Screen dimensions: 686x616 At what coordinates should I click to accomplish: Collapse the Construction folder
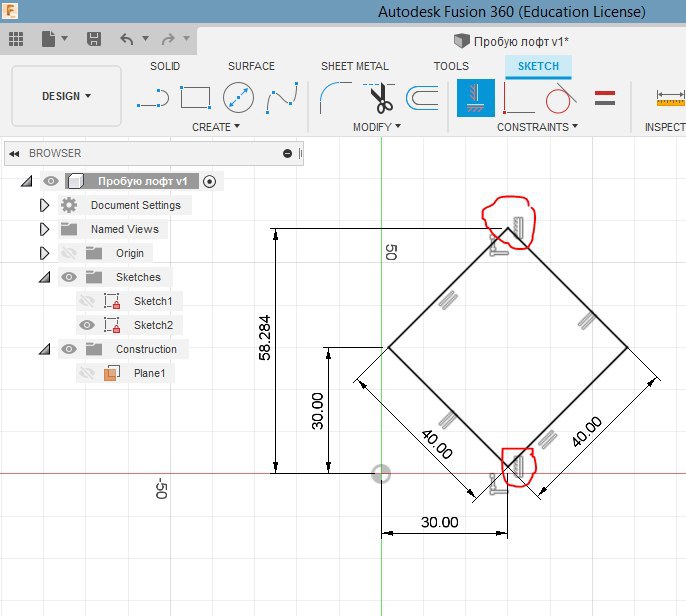(x=44, y=349)
